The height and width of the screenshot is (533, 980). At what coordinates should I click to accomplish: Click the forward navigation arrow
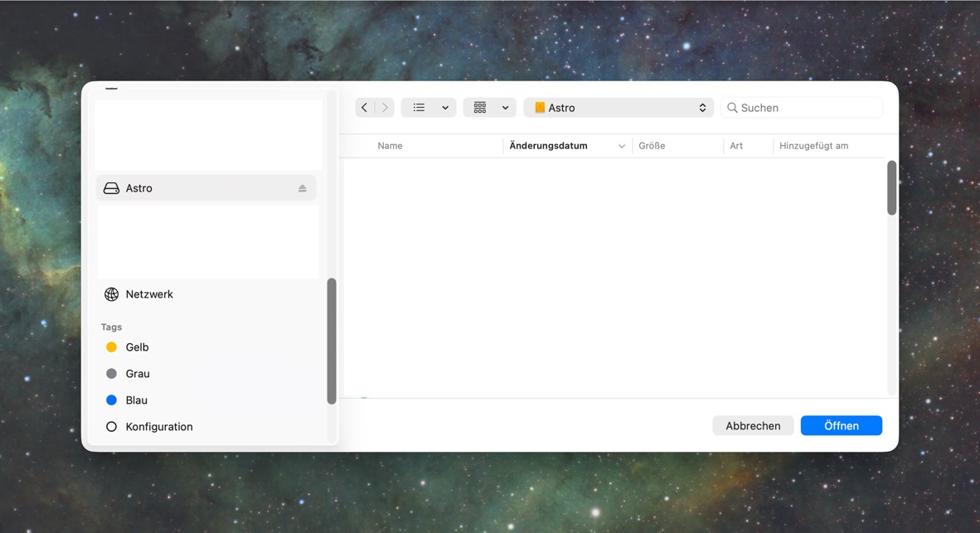[385, 108]
